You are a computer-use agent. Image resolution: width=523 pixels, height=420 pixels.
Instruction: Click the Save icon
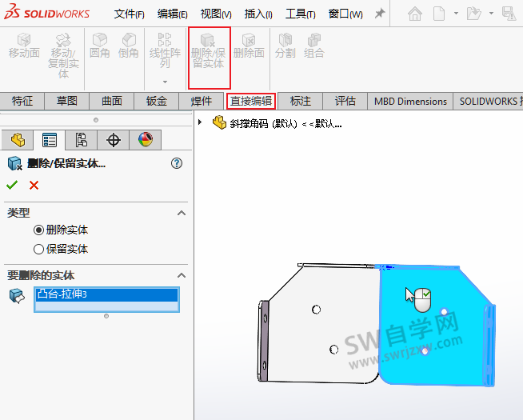509,14
